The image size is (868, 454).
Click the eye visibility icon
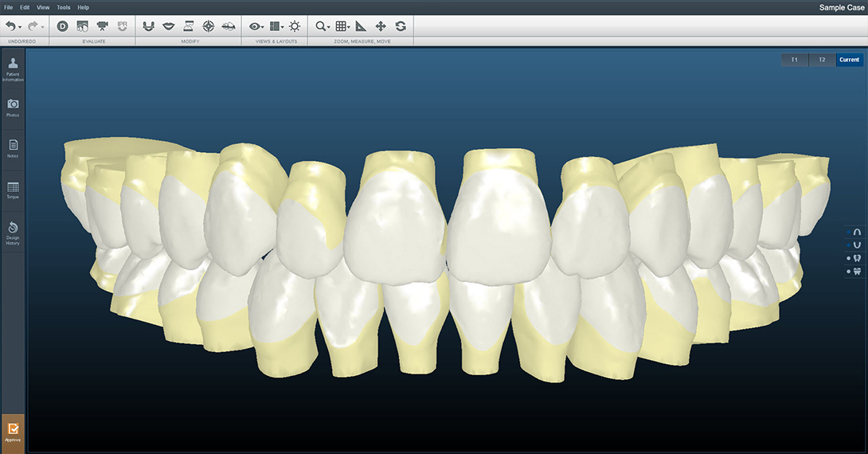click(x=254, y=26)
